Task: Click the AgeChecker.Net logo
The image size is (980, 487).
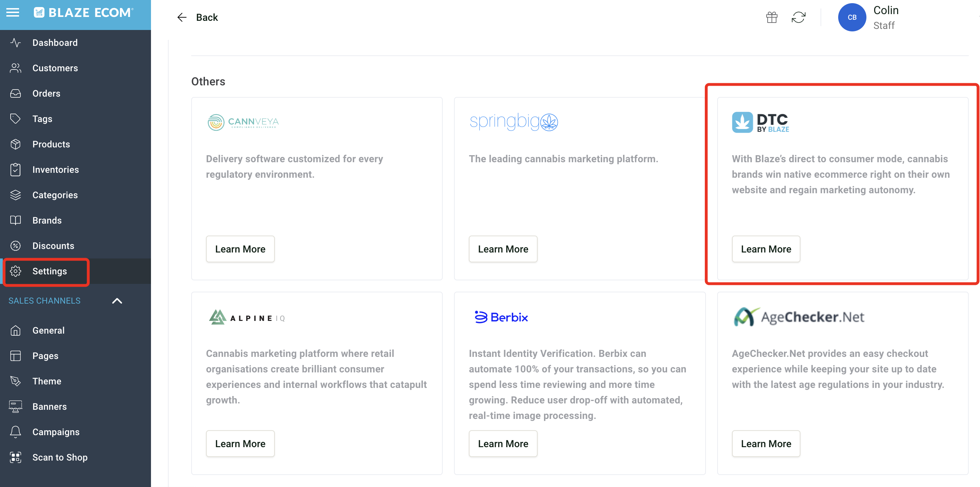Action: (799, 317)
